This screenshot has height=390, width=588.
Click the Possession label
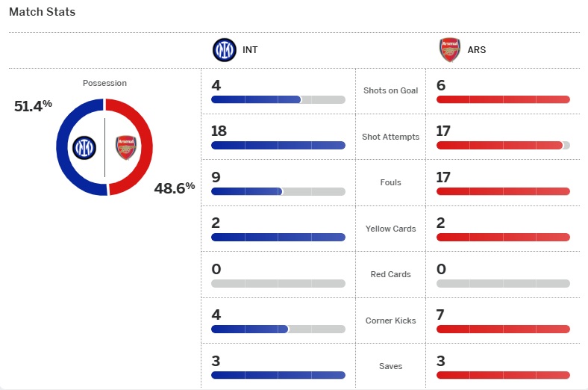pos(104,83)
